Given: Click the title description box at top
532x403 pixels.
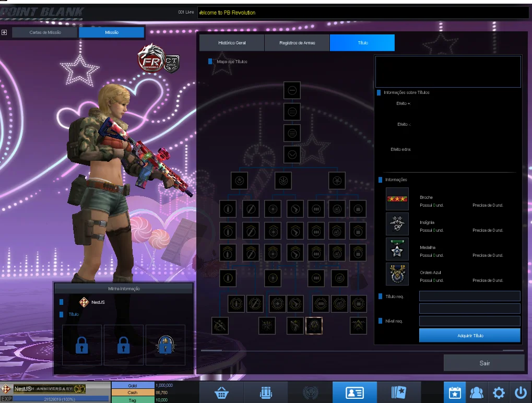Looking at the screenshot, I should point(448,72).
